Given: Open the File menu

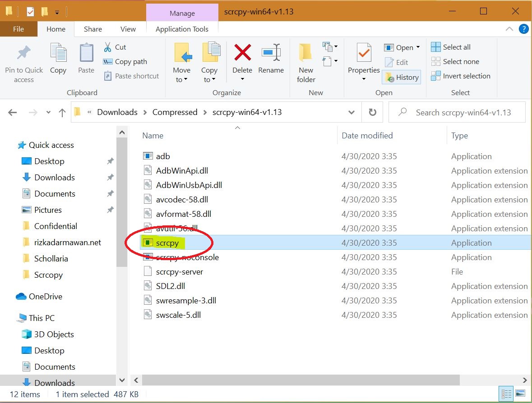Looking at the screenshot, I should coord(19,29).
